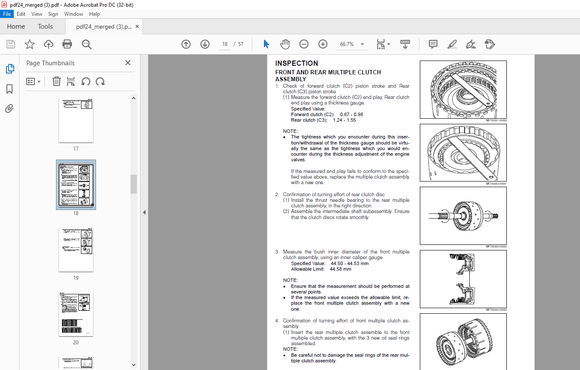The image size is (580, 370).
Task: Close the Page Thumbnails panel
Action: 128,63
